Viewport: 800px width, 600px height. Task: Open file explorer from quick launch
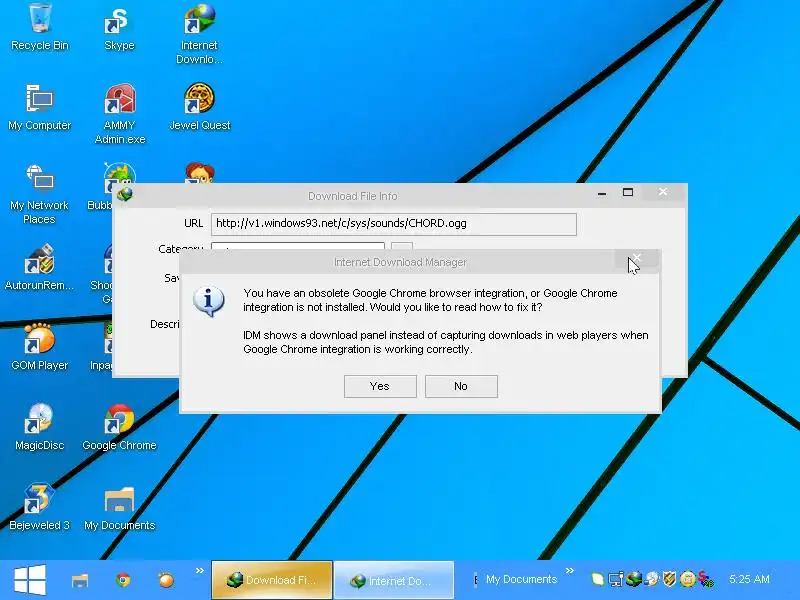80,581
